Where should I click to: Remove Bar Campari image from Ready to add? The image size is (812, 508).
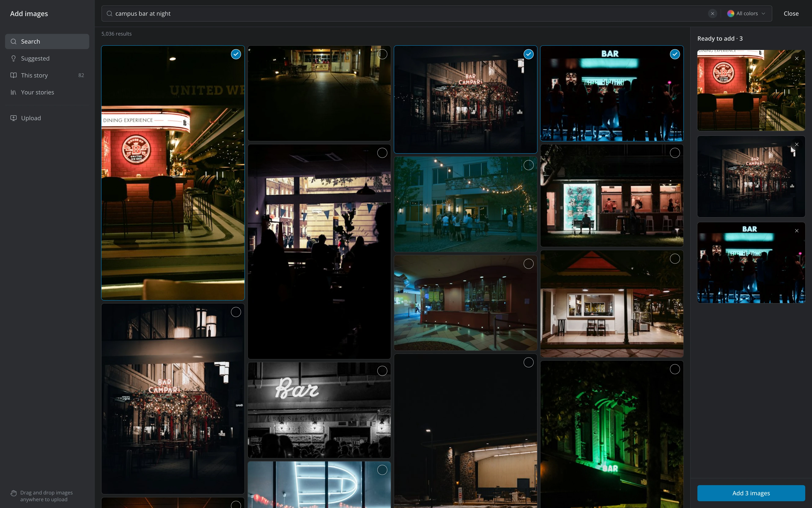click(x=797, y=145)
